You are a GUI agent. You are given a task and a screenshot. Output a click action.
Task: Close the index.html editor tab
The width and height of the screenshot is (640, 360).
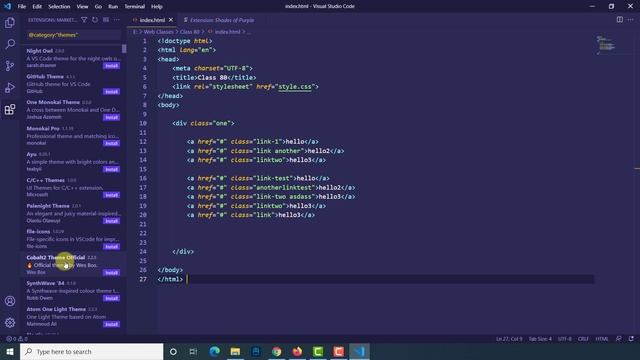pos(171,20)
